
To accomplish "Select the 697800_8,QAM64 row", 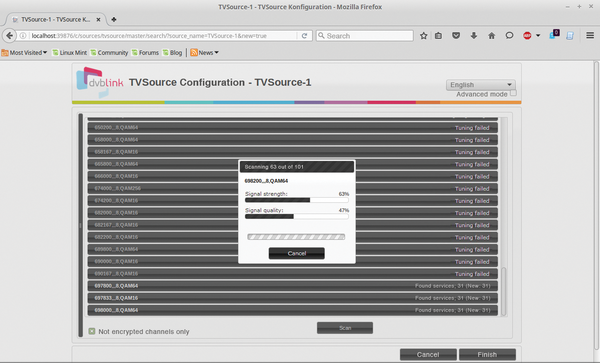I will pyautogui.click(x=293, y=286).
